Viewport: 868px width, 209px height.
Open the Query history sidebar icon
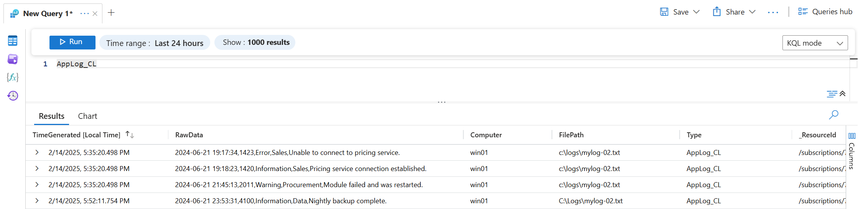click(13, 95)
